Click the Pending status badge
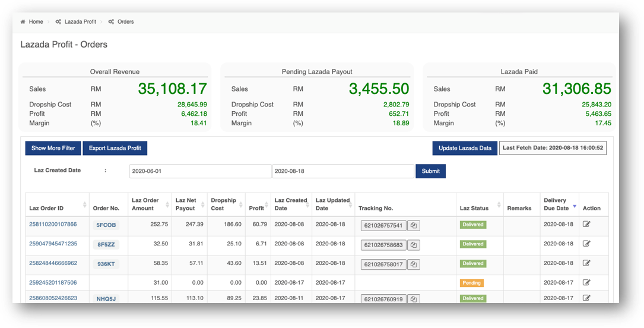Viewport: 644px width, 328px height. pos(471,283)
